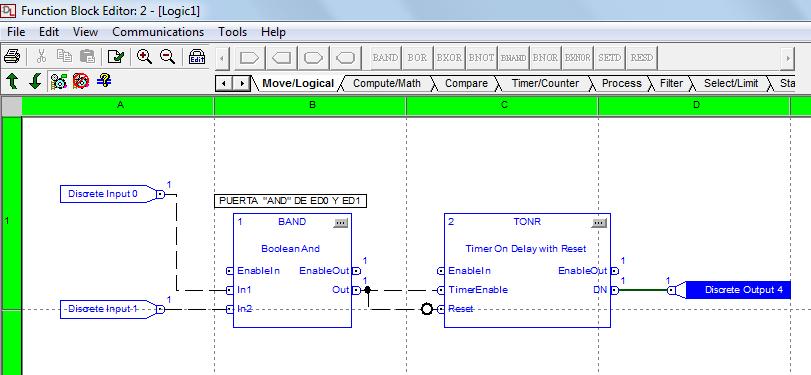Open the Tools menu
This screenshot has width=811, height=375.
(232, 32)
